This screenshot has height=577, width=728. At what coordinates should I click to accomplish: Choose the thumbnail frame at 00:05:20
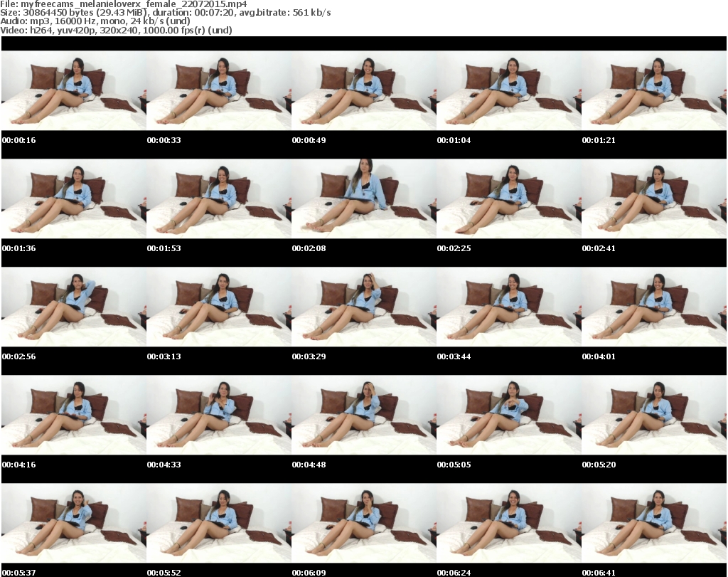click(654, 415)
